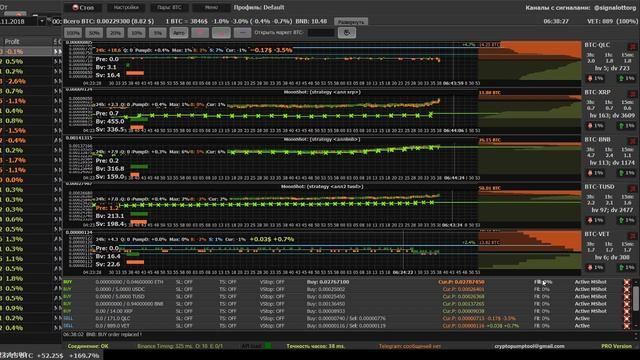The height and width of the screenshot is (360, 640).
Task: Click 'Соединение: OK' connection status text
Action: [88, 346]
